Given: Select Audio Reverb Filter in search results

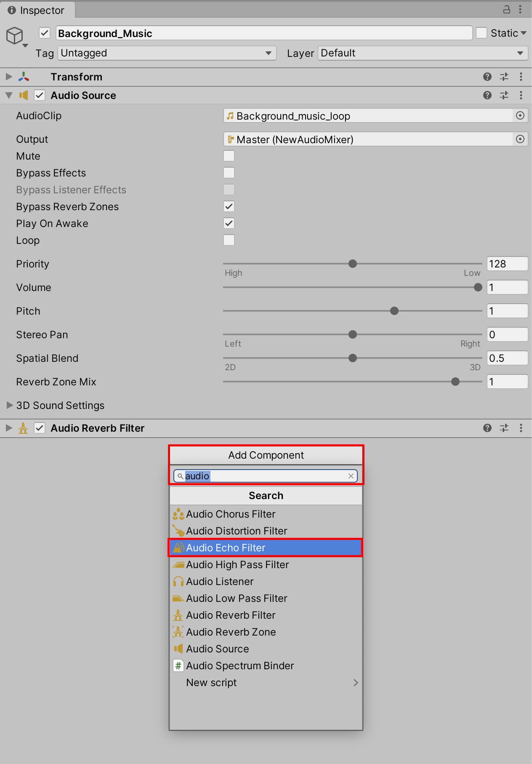Looking at the screenshot, I should point(266,615).
